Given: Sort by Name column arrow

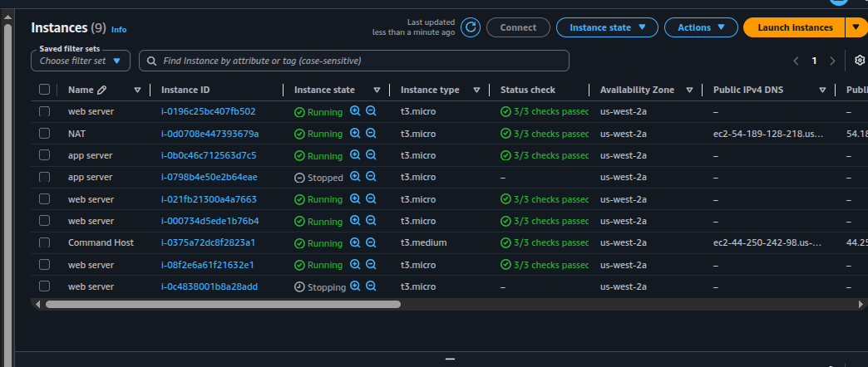Looking at the screenshot, I should coord(138,91).
